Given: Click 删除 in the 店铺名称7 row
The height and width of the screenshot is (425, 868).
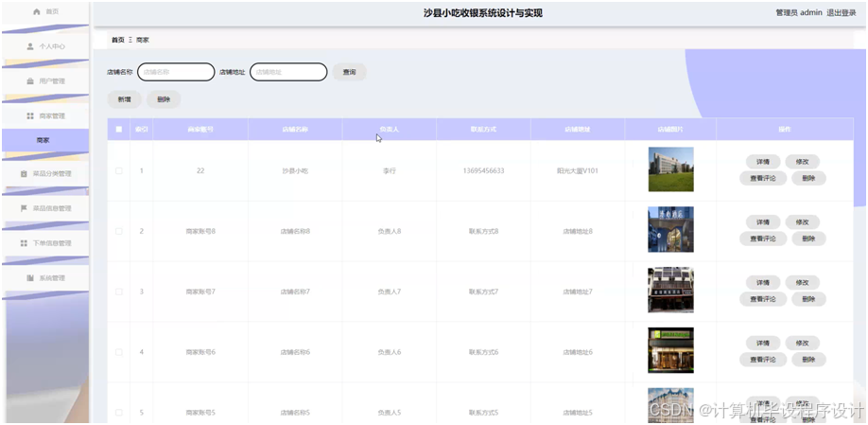Looking at the screenshot, I should tap(808, 299).
